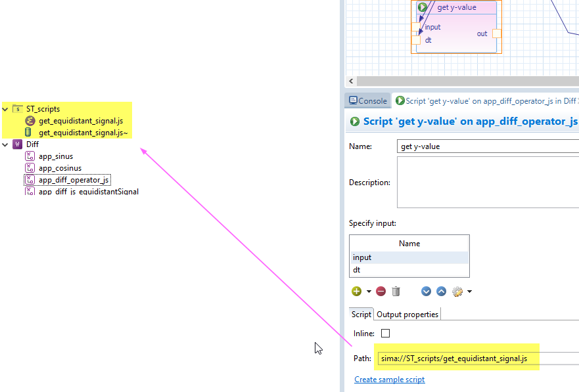
Task: Enable the Inline checkbox
Action: pyautogui.click(x=385, y=334)
